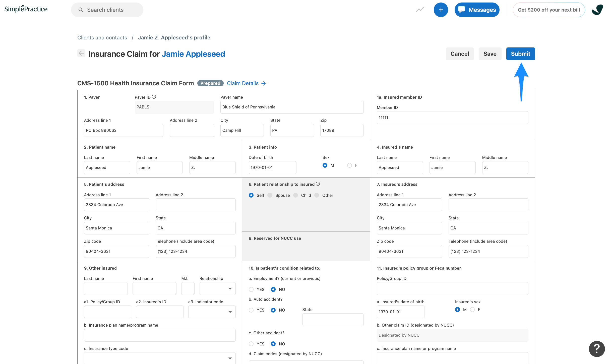The image size is (612, 364).
Task: Click the patient Last name field
Action: pyautogui.click(x=107, y=167)
